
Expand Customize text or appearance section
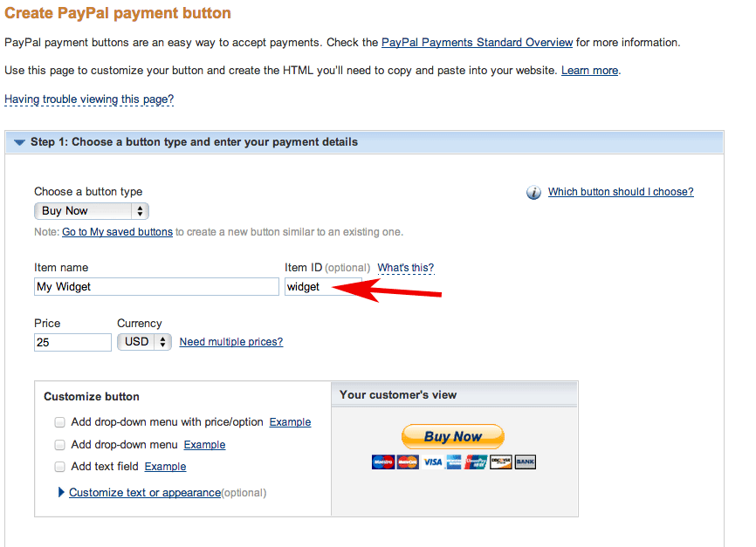[145, 493]
